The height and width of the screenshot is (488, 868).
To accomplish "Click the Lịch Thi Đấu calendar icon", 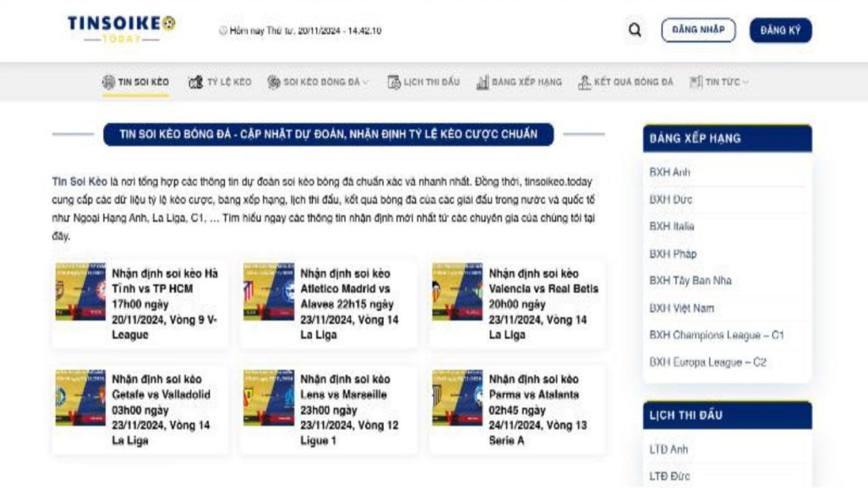I will (x=394, y=82).
